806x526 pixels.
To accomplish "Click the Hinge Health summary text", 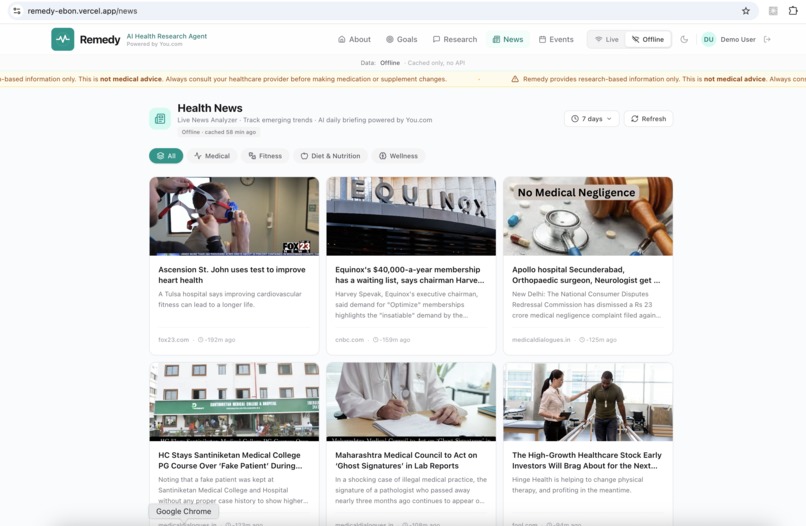I will [577, 485].
